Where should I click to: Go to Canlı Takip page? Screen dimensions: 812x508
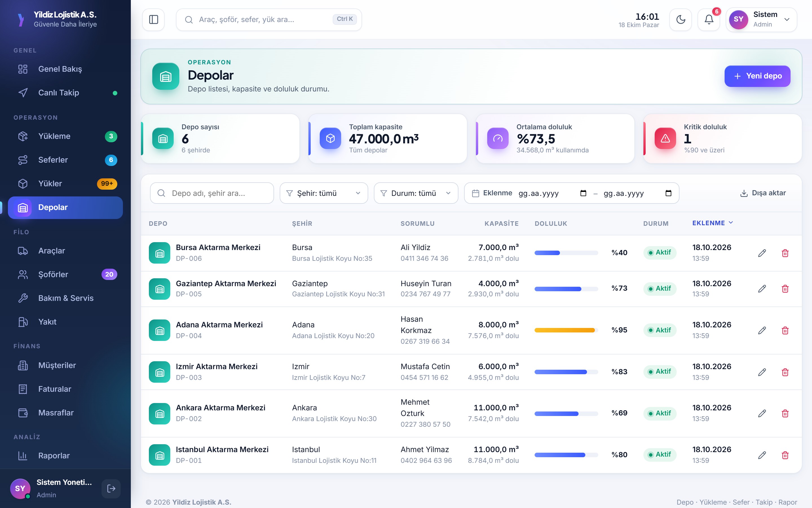65,93
